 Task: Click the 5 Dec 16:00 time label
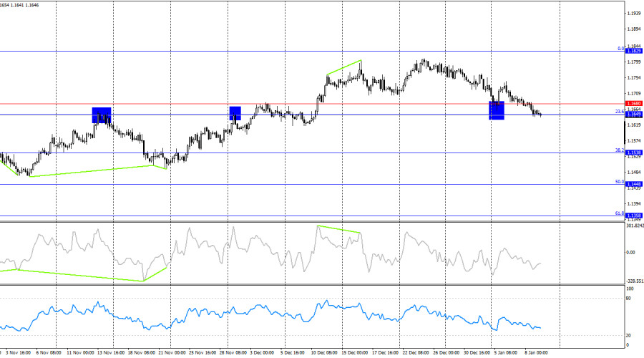tap(293, 353)
